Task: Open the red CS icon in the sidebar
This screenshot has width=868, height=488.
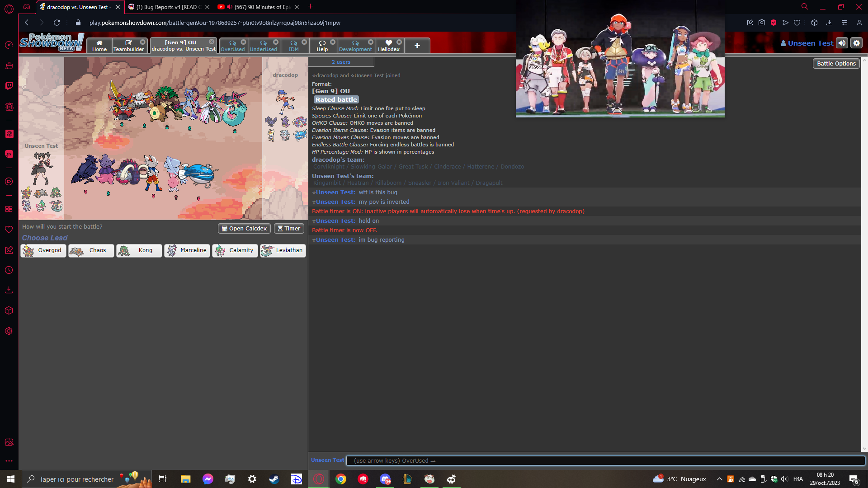Action: pos(9,154)
